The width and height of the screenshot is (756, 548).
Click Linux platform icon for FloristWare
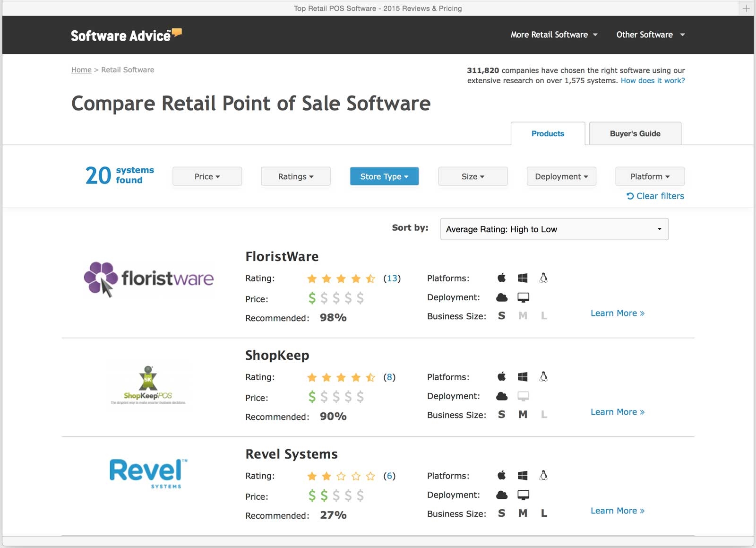tap(543, 278)
